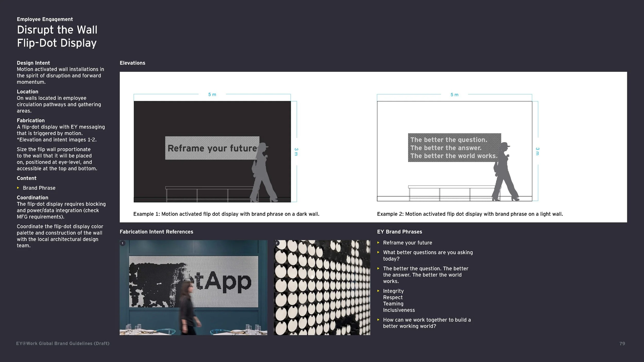This screenshot has height=362, width=644.
Task: Click the yellow bullet next to Reframe your future
Action: tap(378, 243)
